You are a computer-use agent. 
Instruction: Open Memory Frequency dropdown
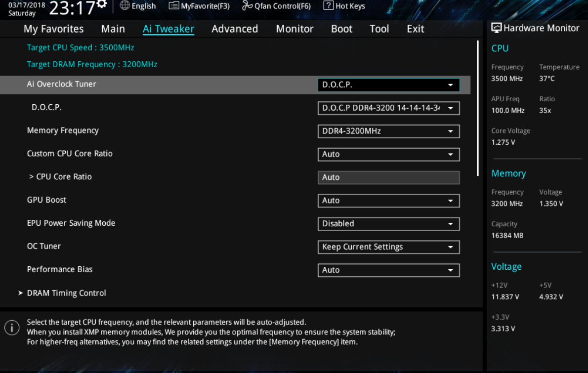click(x=388, y=131)
